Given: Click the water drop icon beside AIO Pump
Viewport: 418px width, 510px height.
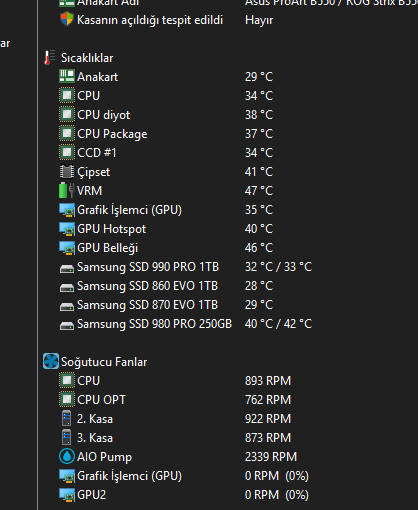Looking at the screenshot, I should pyautogui.click(x=67, y=456).
